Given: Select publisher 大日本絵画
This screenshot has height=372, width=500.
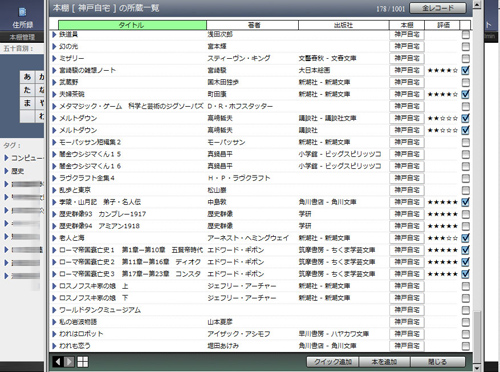Looking at the screenshot, I should click(x=314, y=70).
